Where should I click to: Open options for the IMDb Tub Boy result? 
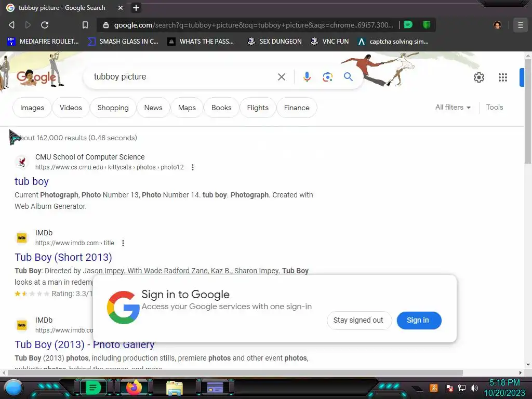[x=123, y=243]
